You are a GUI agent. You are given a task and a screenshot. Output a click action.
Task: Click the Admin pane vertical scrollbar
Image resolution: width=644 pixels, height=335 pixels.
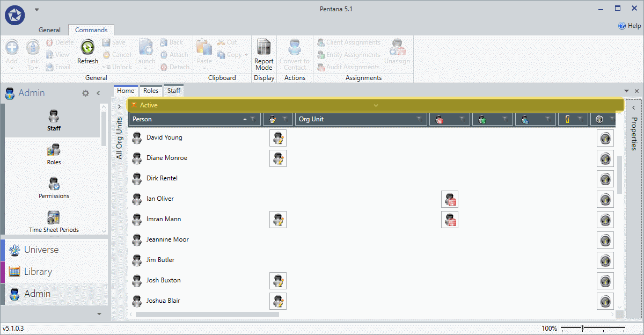coord(104,129)
